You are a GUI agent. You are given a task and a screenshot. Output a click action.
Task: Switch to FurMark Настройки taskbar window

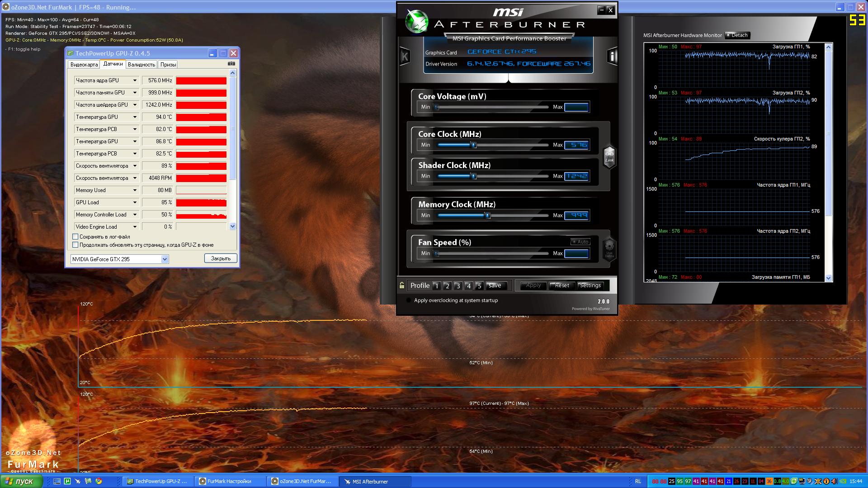coord(230,481)
